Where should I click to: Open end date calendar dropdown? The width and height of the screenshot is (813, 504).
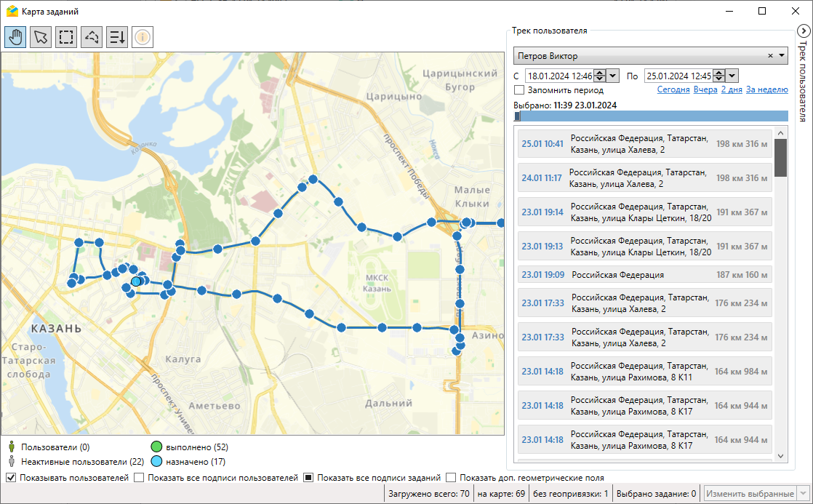coord(732,76)
